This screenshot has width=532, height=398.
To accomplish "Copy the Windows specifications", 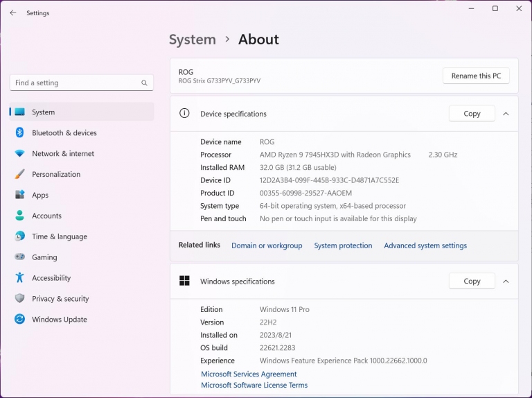I will click(x=472, y=282).
